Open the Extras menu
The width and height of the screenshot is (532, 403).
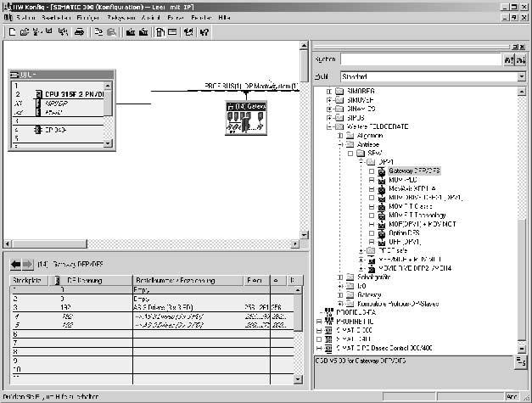(176, 17)
